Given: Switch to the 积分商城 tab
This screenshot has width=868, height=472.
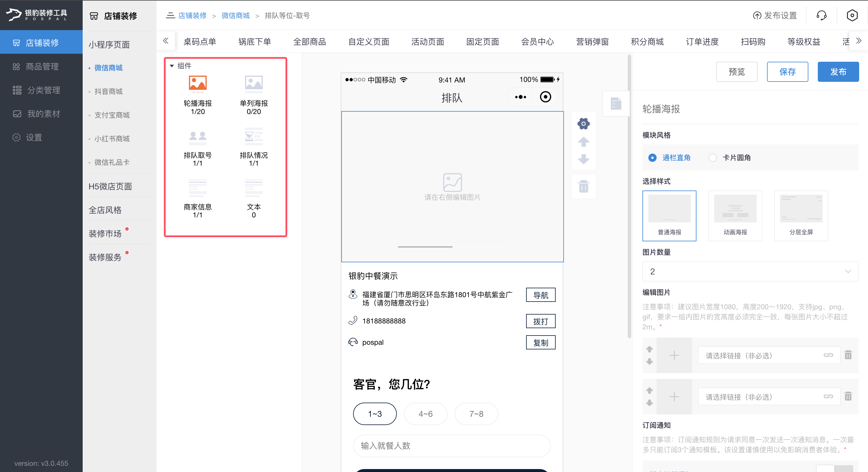Looking at the screenshot, I should (x=647, y=42).
